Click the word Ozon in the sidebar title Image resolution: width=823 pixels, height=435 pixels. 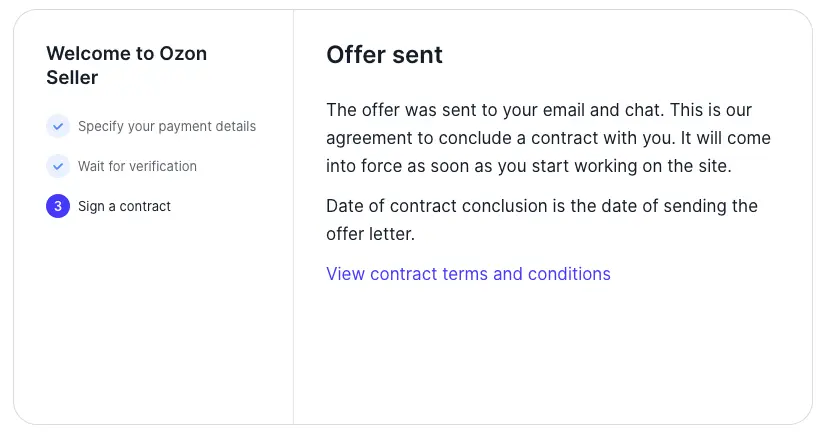[x=183, y=54]
